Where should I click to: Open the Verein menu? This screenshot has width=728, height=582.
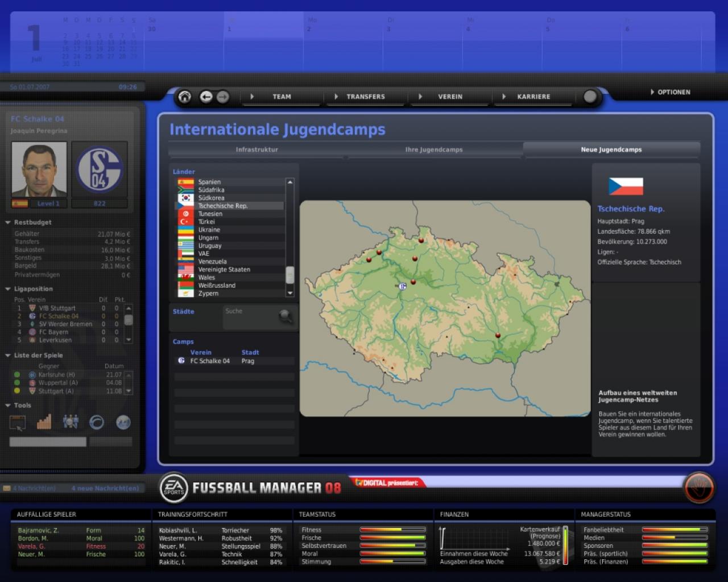450,97
